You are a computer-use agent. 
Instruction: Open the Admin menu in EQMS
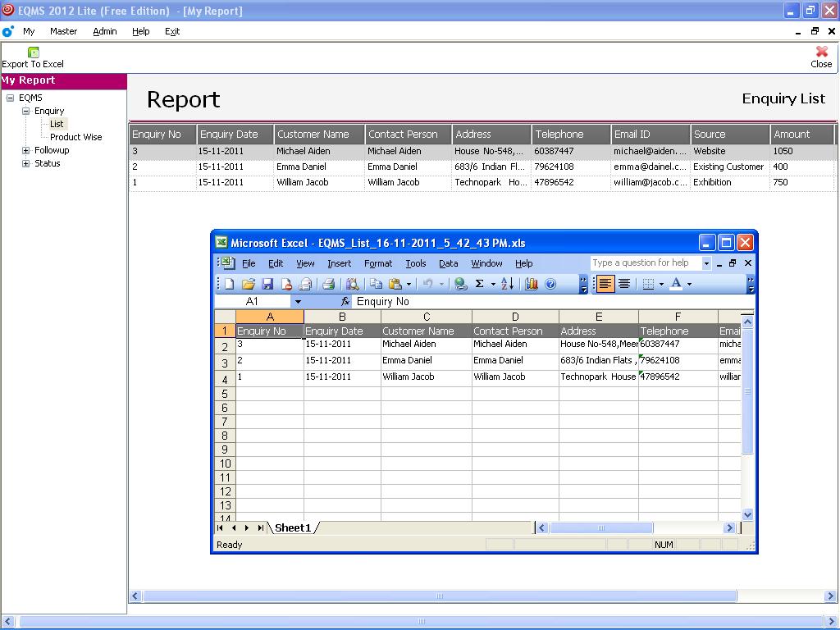(x=105, y=32)
